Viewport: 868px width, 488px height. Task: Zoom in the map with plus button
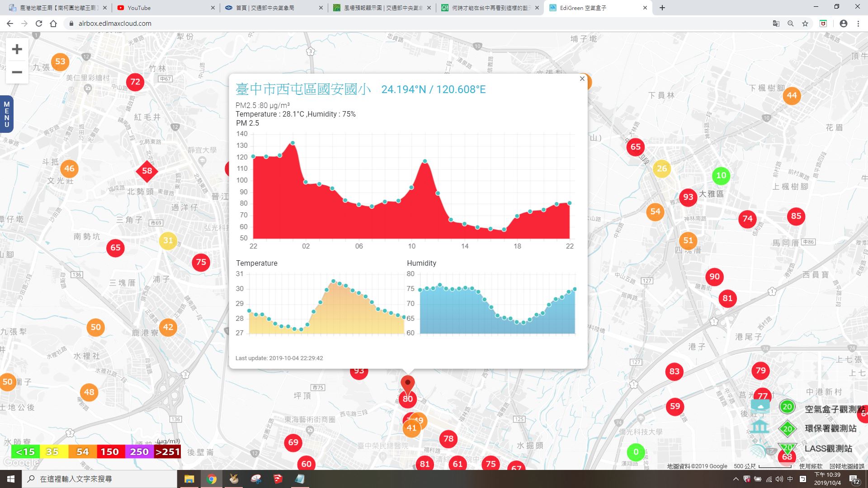coord(17,49)
